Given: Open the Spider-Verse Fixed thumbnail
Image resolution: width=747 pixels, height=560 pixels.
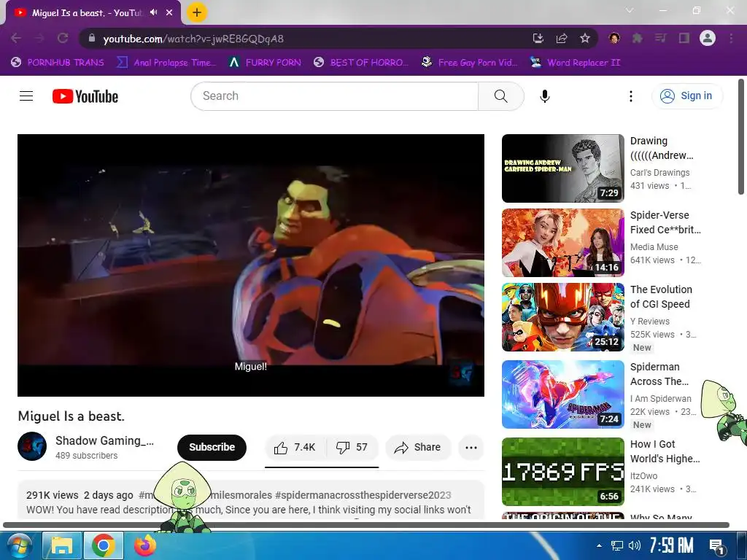Looking at the screenshot, I should tap(562, 243).
